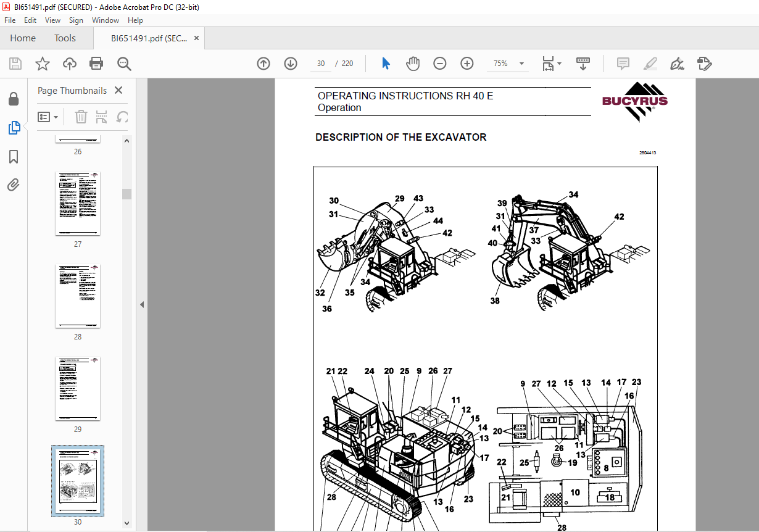Click the thumbnails panel scrollbar handle

[x=127, y=194]
